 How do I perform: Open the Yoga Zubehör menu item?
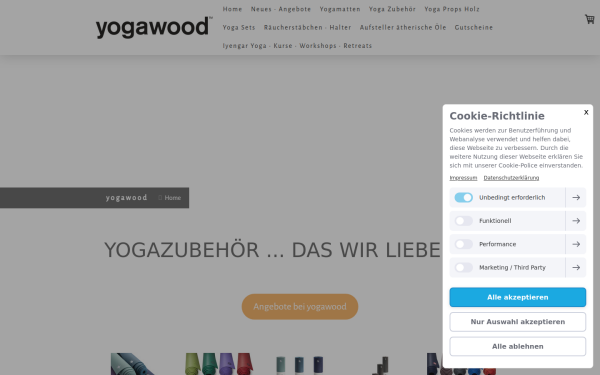(x=392, y=9)
